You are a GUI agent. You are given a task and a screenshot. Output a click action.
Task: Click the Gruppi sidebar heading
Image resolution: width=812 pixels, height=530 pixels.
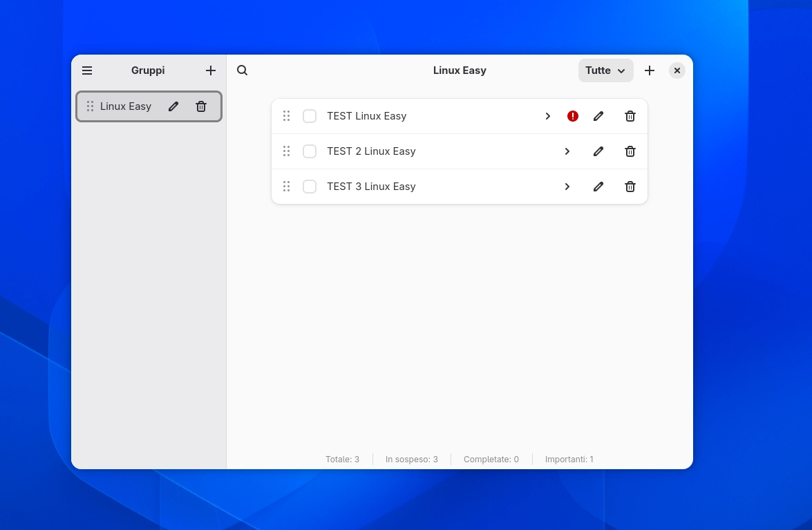pyautogui.click(x=148, y=70)
